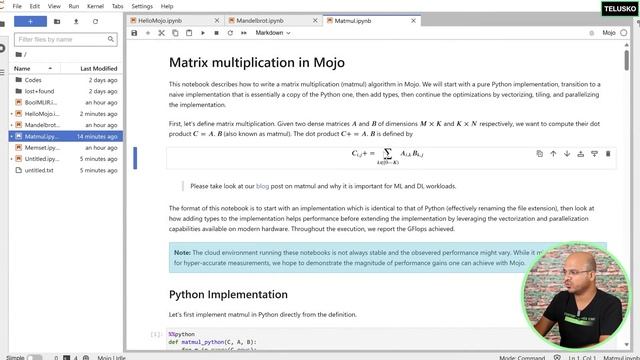Open HelloMojo notebook in file list
The image size is (640, 360).
pyautogui.click(x=66, y=114)
